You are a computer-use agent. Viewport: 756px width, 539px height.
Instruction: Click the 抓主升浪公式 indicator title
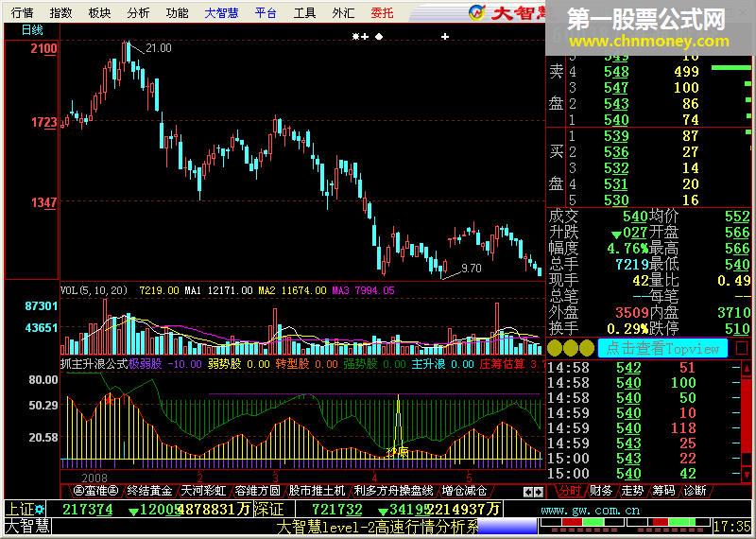(x=94, y=364)
